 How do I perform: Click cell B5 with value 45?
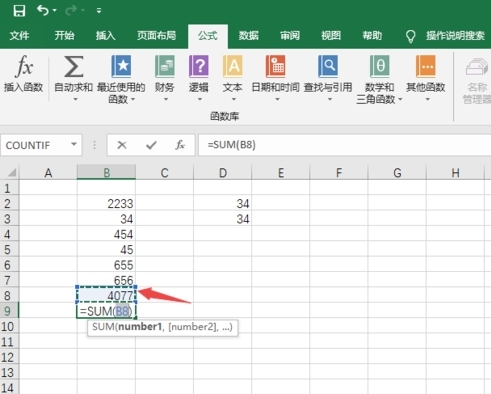tap(106, 250)
